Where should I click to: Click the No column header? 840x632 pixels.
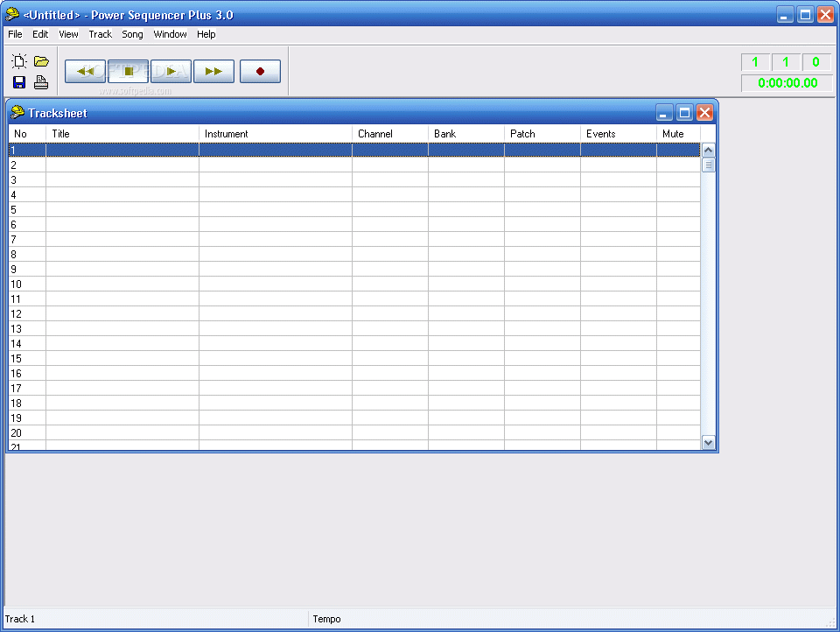(27, 134)
